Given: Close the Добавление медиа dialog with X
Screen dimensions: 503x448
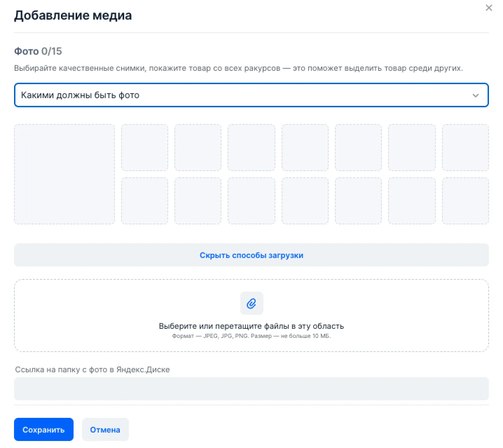Looking at the screenshot, I should click(489, 8).
